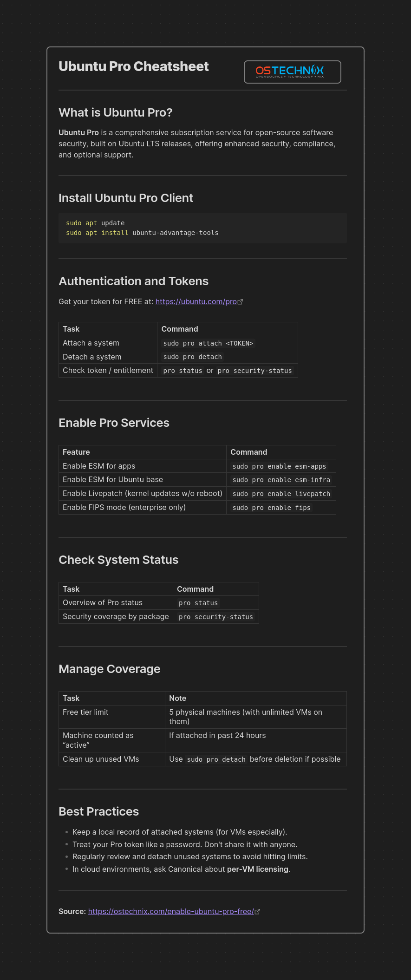Open the ubuntu.com/pro token link
The height and width of the screenshot is (980, 411).
pyautogui.click(x=196, y=301)
